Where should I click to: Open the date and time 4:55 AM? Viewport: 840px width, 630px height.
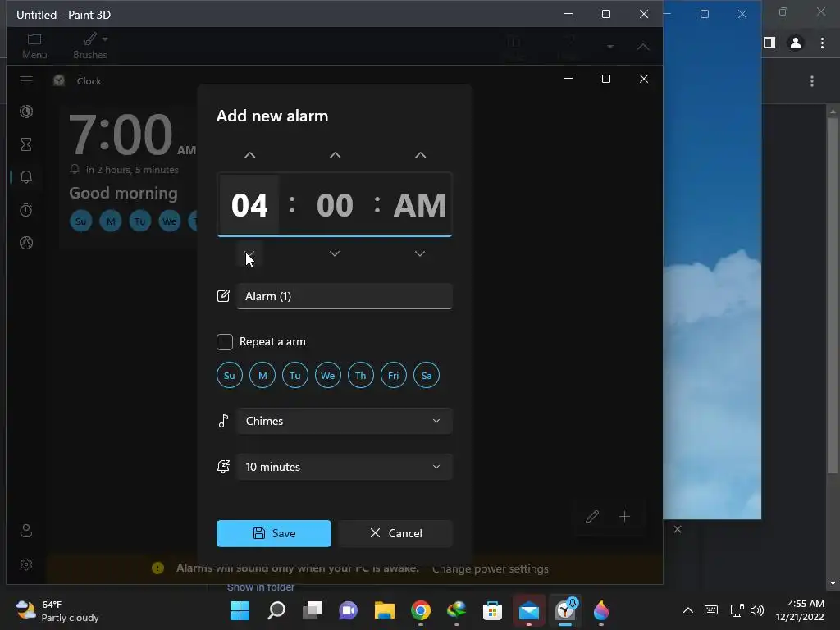click(x=800, y=610)
